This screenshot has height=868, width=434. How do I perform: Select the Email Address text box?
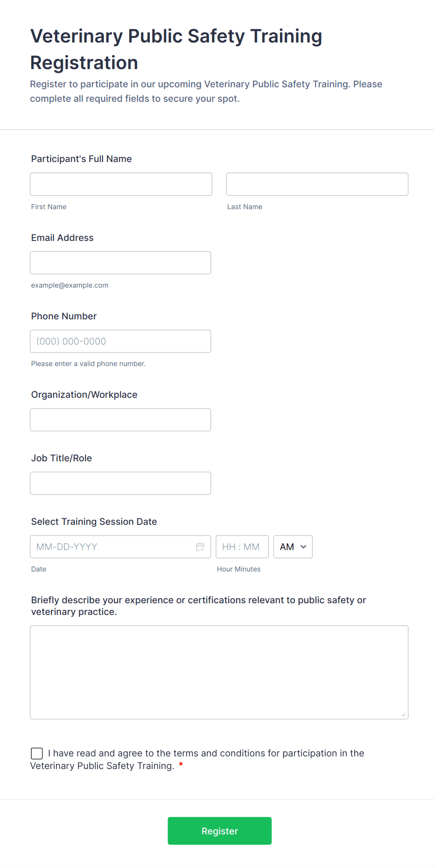[x=120, y=263]
